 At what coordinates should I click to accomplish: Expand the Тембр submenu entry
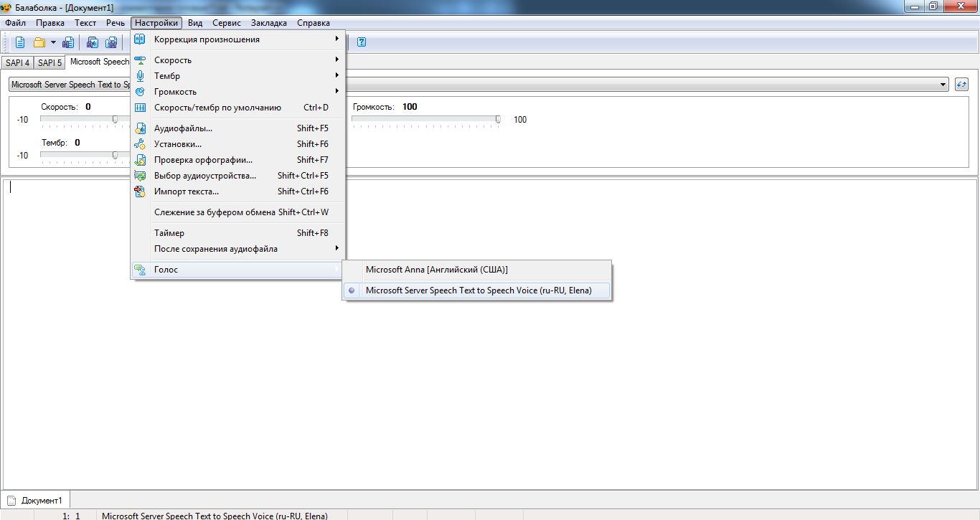tap(237, 76)
